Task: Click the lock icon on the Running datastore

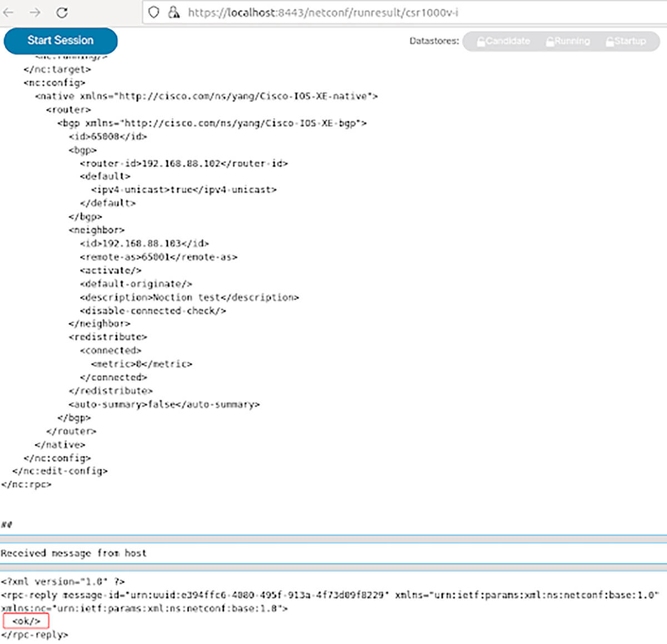Action: pyautogui.click(x=549, y=41)
